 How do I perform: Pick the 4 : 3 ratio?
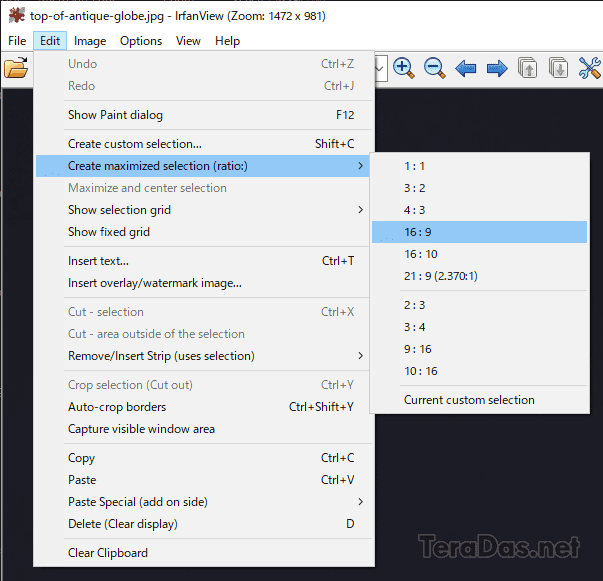(480, 210)
